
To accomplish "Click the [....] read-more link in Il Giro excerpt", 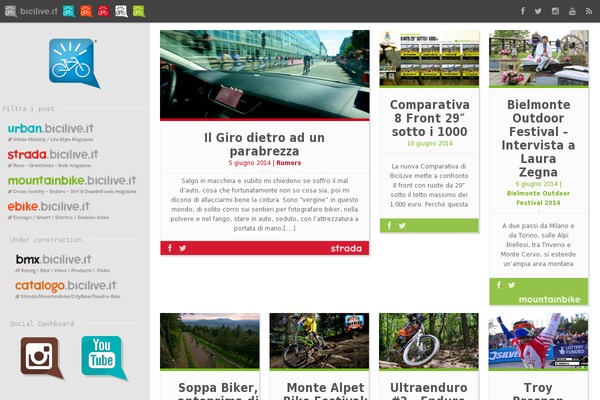I will pos(290,228).
